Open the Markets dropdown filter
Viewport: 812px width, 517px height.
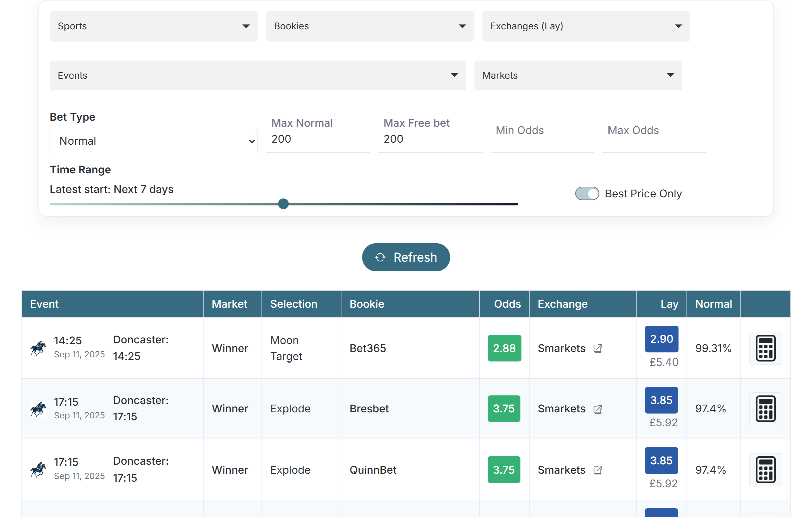(x=578, y=75)
